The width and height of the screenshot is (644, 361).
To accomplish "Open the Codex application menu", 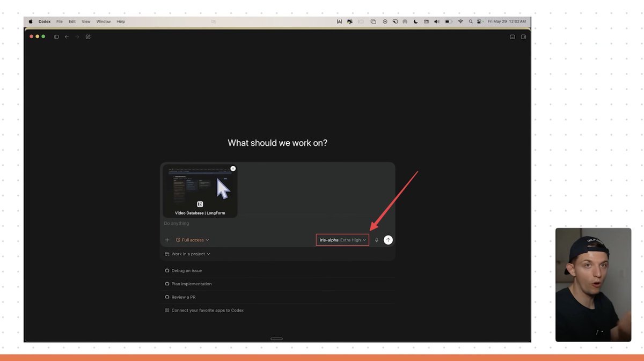I will click(45, 21).
